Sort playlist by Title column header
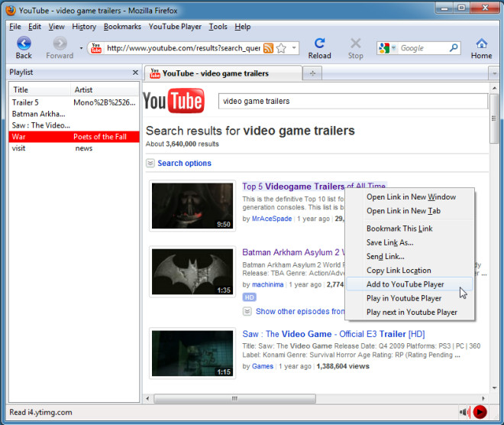Viewport: 504px width, 425px height. pos(40,89)
